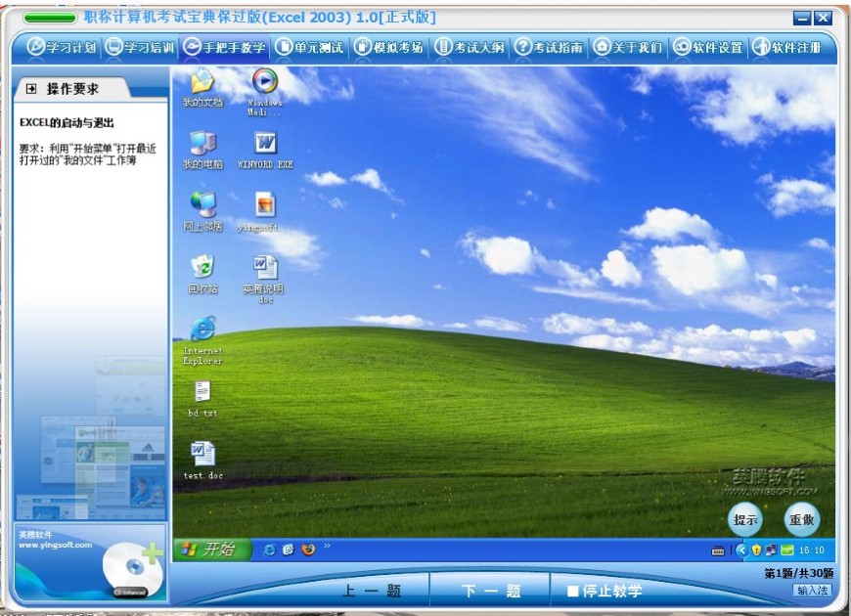Open the 考试指南 tab
Image resolution: width=851 pixels, height=616 pixels.
[548, 47]
